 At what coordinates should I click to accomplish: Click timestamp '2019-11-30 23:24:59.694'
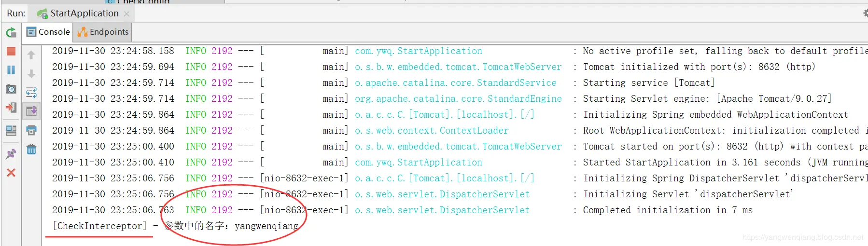113,67
